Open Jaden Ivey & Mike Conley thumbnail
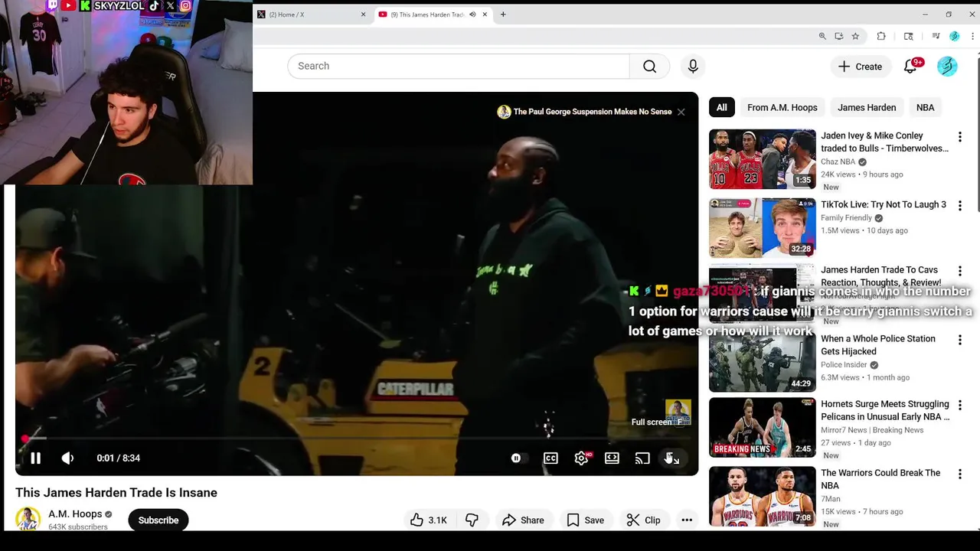Viewport: 980px width, 551px height. 763,159
